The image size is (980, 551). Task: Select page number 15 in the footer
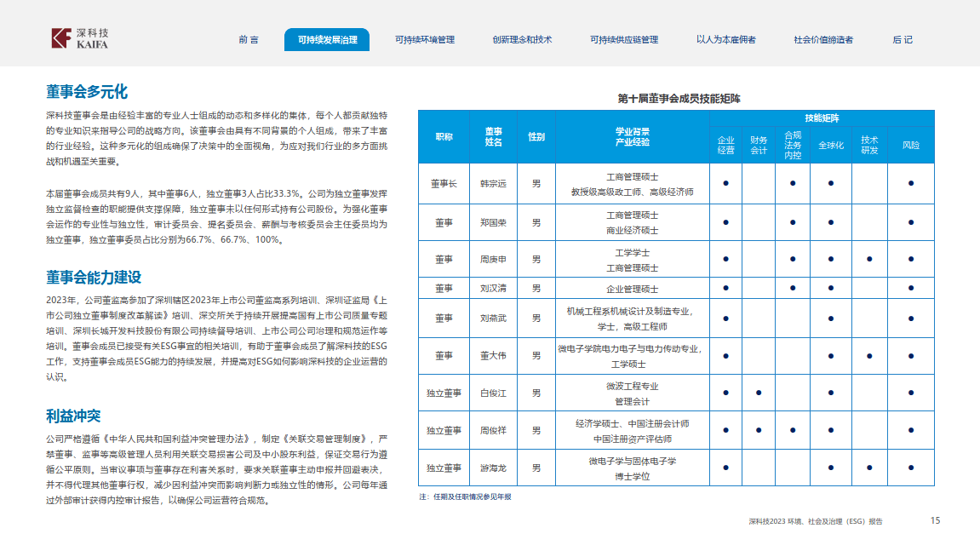(x=933, y=522)
